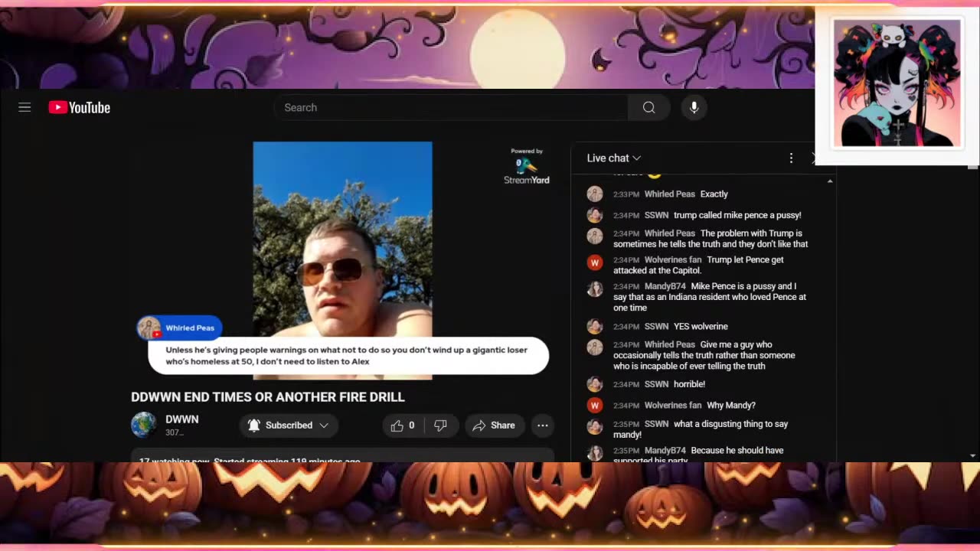Image resolution: width=980 pixels, height=551 pixels.
Task: Share the video
Action: pos(494,425)
